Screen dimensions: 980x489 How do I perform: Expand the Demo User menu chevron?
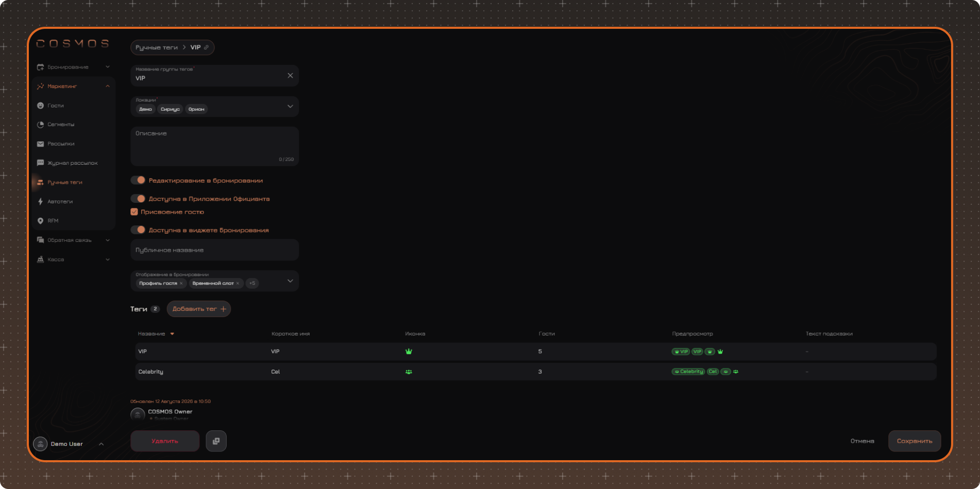pos(102,444)
